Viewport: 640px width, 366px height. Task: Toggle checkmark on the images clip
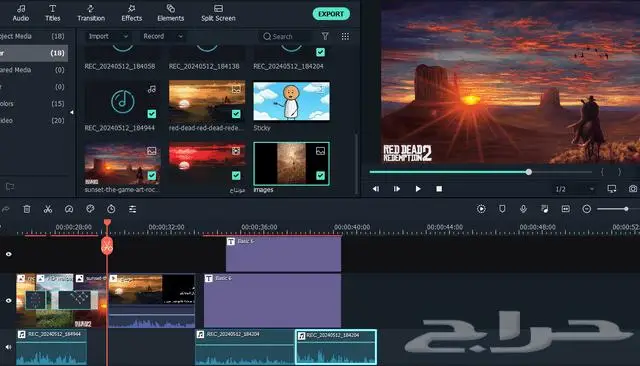320,175
